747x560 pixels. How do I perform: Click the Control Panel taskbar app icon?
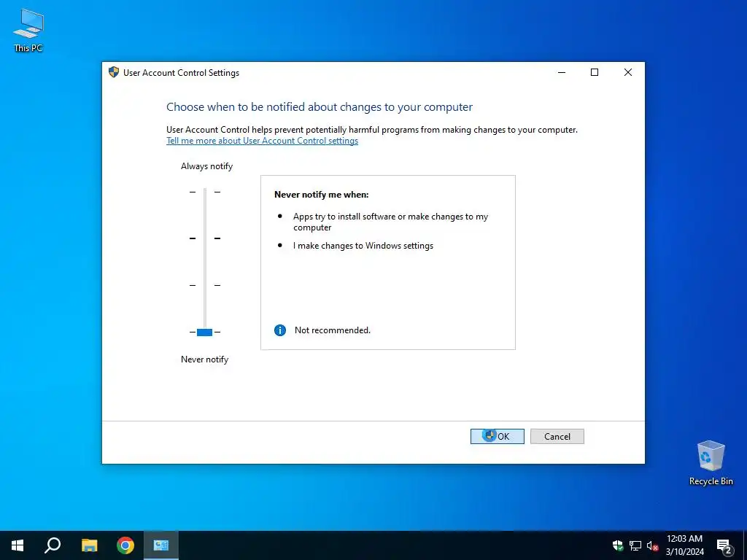pyautogui.click(x=161, y=545)
